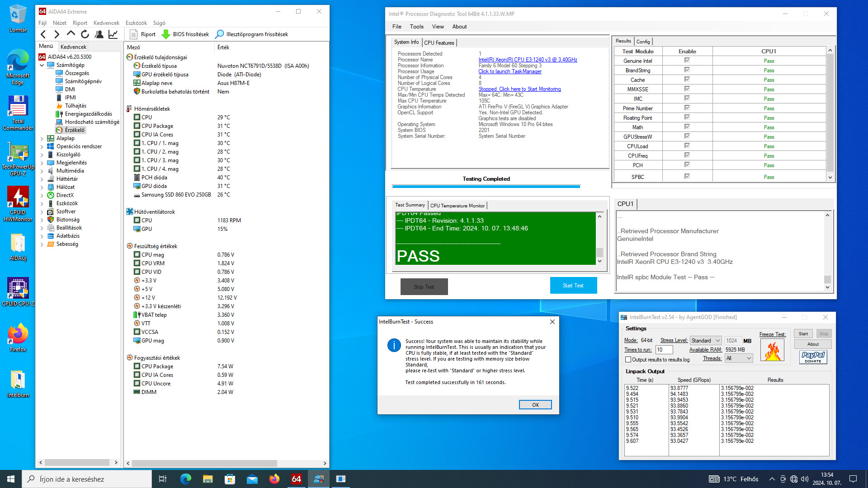The image size is (868, 488).
Task: Switch to the CPU Features tab
Action: pos(439,43)
